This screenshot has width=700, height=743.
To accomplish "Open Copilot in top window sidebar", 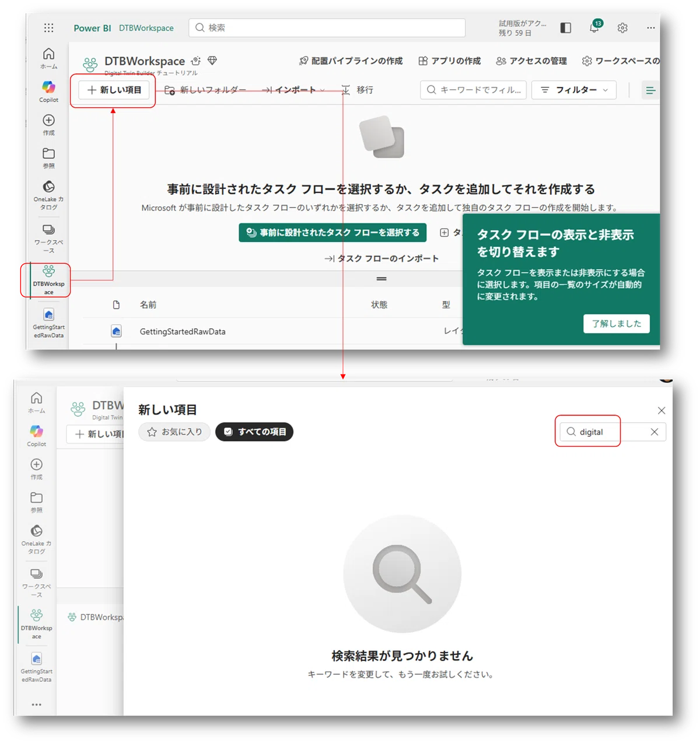I will coord(48,91).
